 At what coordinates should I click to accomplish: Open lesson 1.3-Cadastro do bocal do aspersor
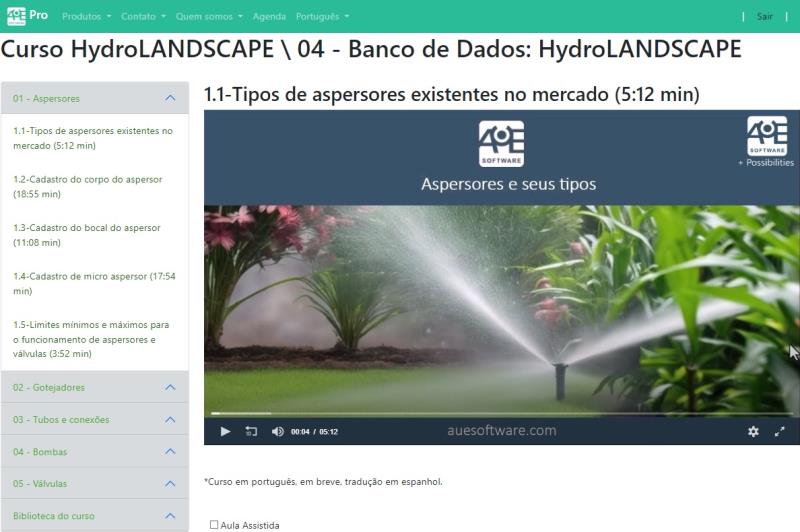87,235
